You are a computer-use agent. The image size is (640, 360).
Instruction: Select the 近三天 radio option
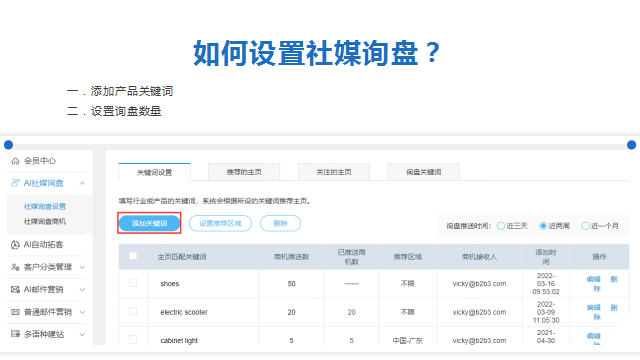(x=501, y=226)
